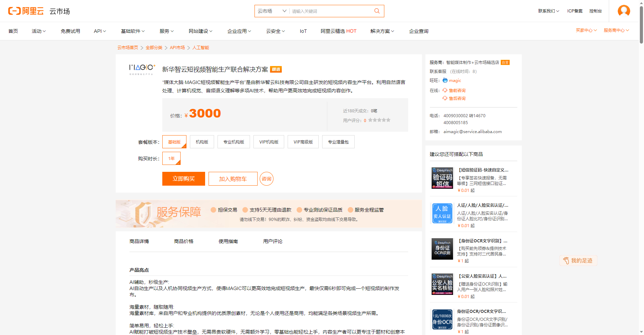Expand the 活动 nav menu
The height and width of the screenshot is (335, 644).
(39, 31)
